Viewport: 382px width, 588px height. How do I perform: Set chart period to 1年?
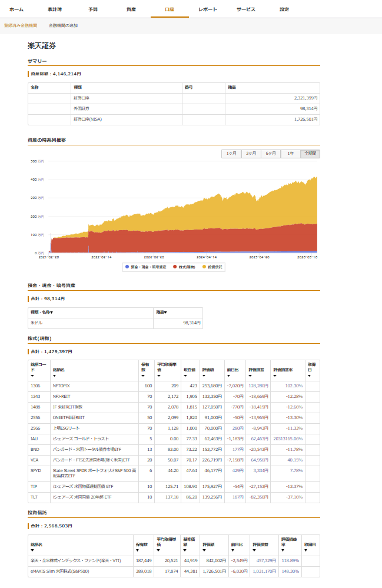point(291,154)
